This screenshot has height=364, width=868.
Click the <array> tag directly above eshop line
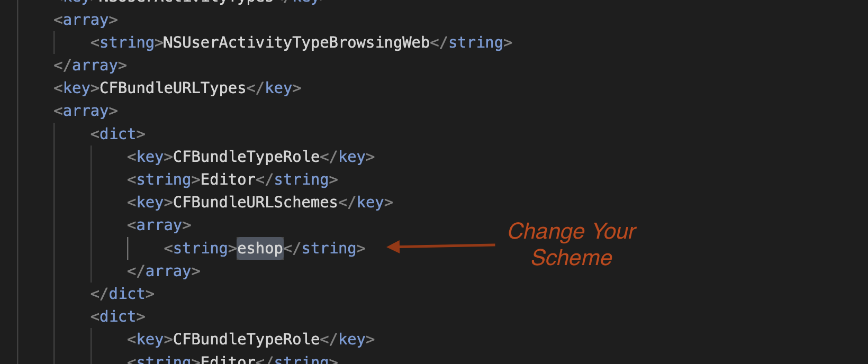[x=159, y=225]
